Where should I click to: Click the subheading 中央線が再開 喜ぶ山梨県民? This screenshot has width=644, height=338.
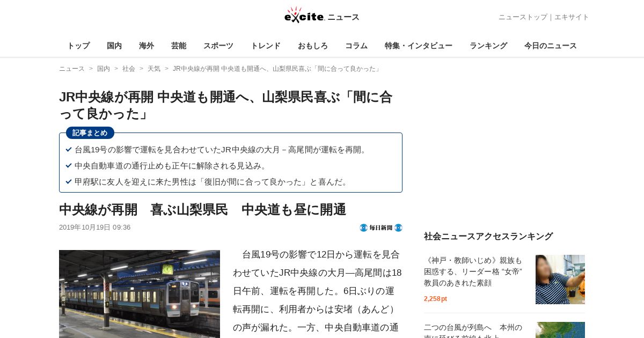click(x=202, y=210)
